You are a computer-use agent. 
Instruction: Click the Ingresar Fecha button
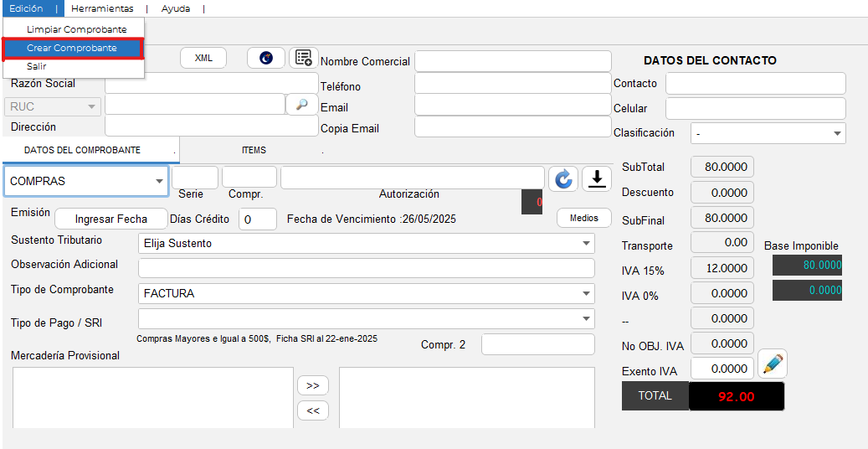point(111,219)
